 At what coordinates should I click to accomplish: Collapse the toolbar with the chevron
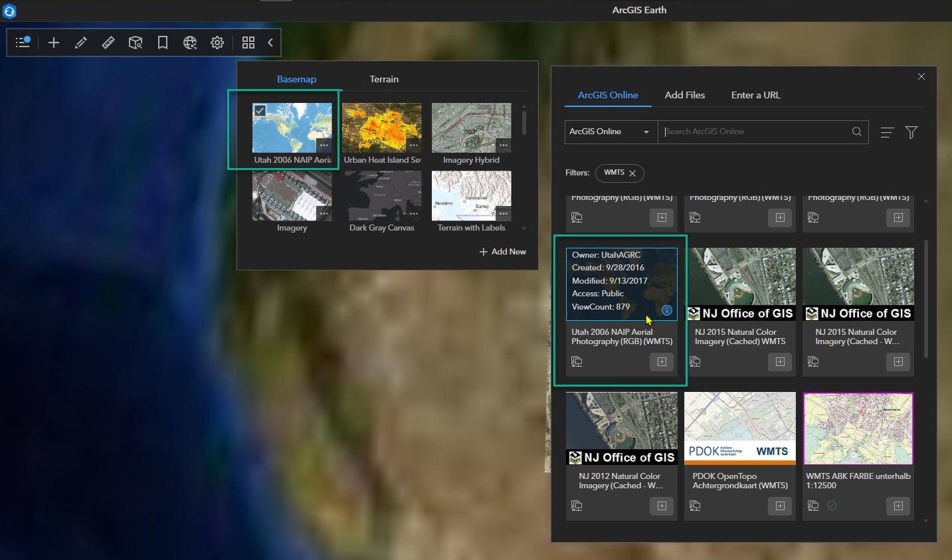270,43
